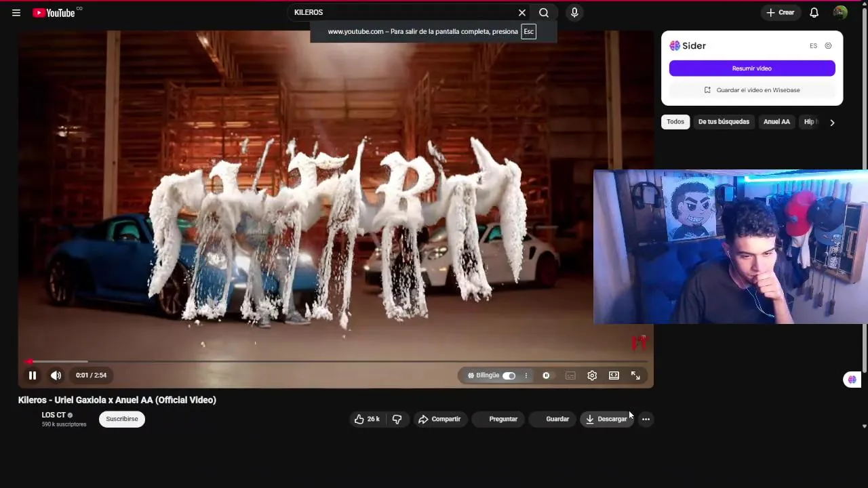Click the webcam overlay thumbnail
The image size is (868, 488).
point(730,247)
